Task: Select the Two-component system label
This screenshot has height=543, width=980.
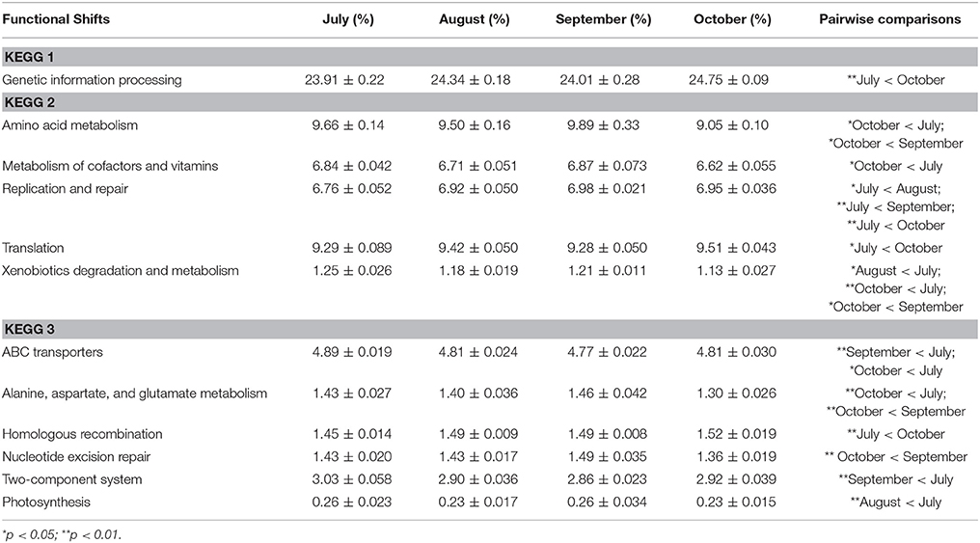Action: tap(72, 479)
